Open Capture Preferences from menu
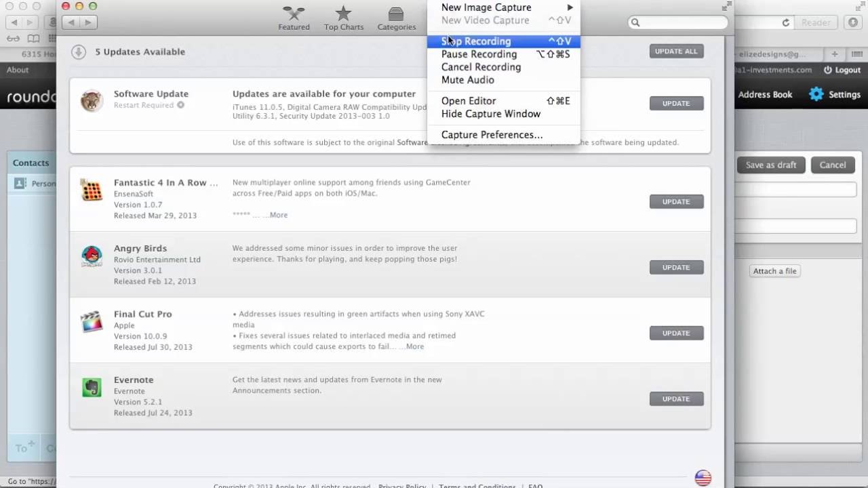The image size is (868, 488). tap(504, 135)
